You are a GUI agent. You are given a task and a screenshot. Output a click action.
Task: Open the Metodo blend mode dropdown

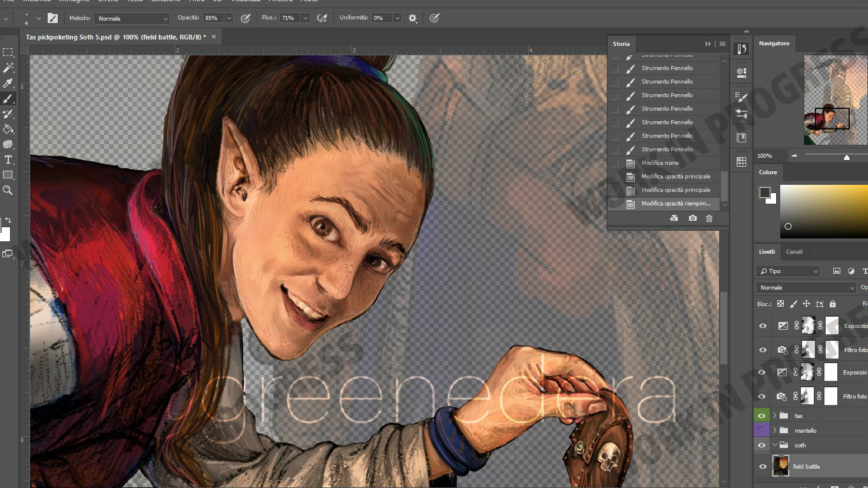click(132, 18)
